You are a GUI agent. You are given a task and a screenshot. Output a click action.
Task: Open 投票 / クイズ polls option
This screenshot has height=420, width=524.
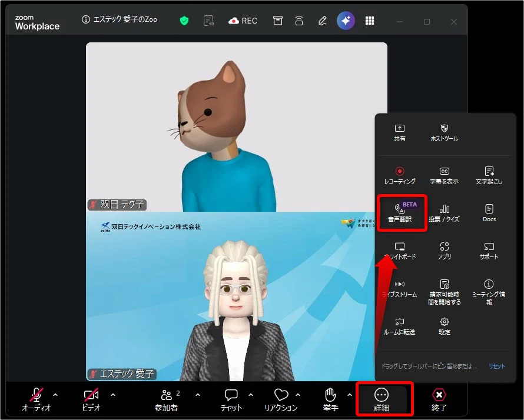(444, 214)
